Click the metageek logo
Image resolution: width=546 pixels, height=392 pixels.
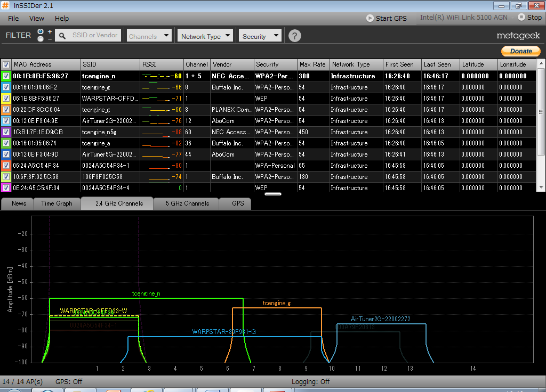point(518,36)
